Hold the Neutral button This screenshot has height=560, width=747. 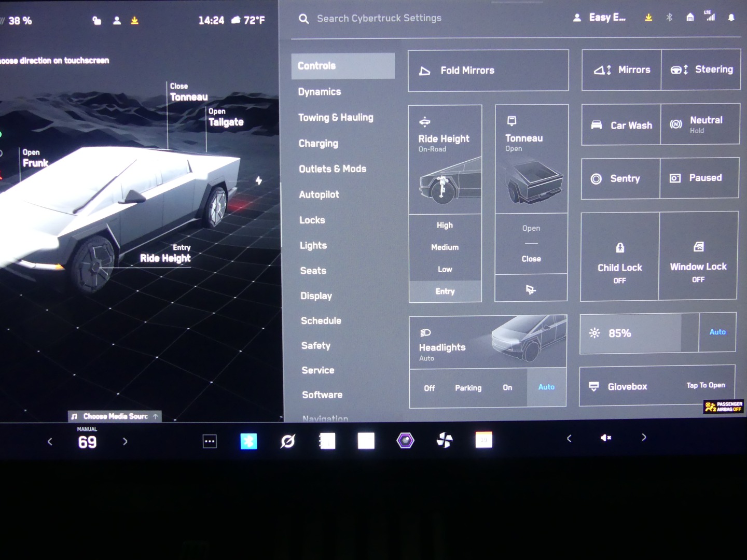tap(700, 124)
